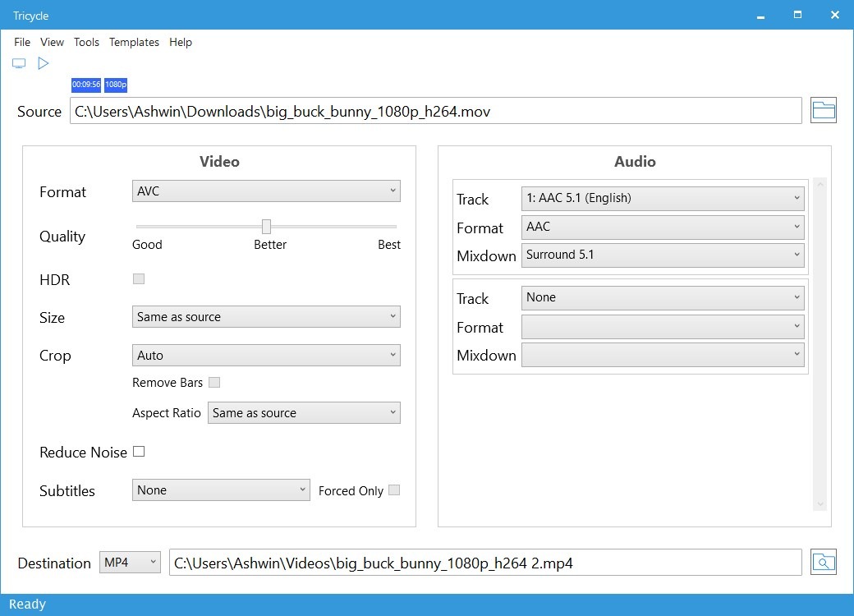Browse for source file with folder icon

pyautogui.click(x=823, y=111)
